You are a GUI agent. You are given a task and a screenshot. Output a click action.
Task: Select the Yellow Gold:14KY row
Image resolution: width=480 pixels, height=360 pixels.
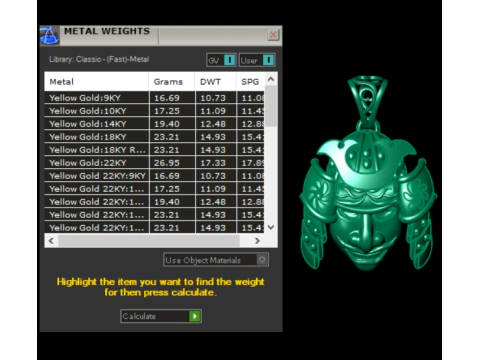(x=154, y=124)
